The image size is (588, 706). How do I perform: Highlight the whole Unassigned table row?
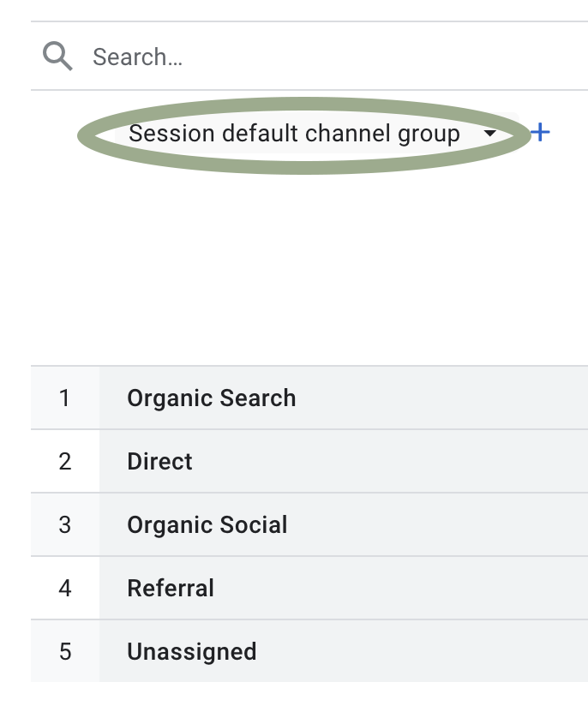point(309,651)
